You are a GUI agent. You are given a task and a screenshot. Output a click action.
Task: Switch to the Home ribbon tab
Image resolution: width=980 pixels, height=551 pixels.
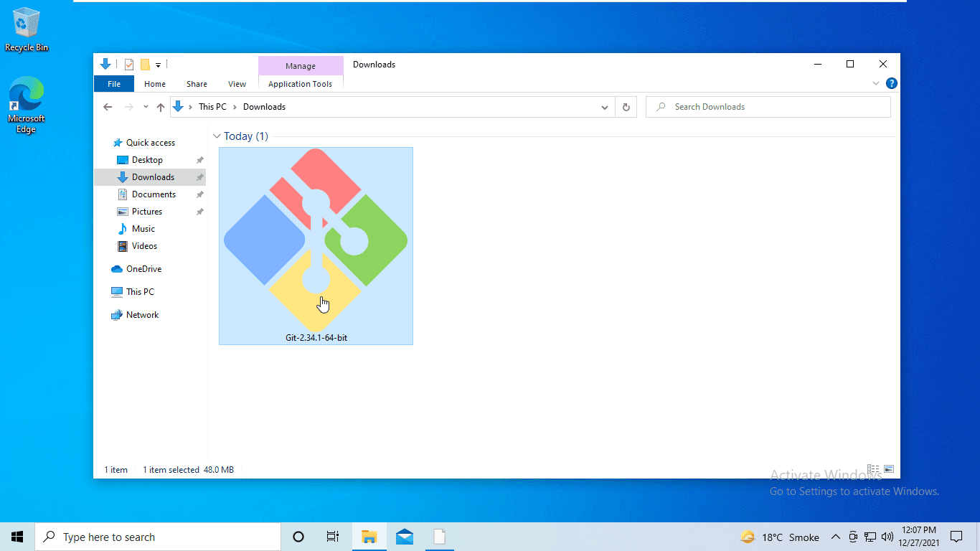point(155,84)
